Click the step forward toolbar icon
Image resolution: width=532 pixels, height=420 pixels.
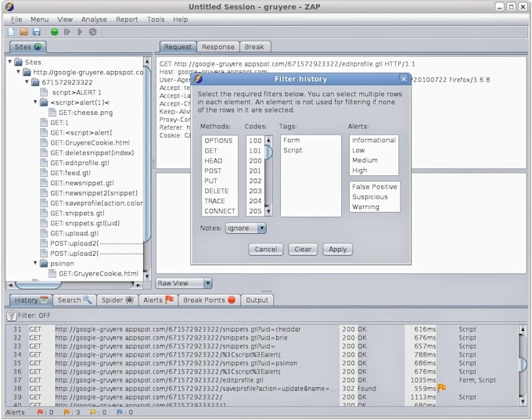67,32
